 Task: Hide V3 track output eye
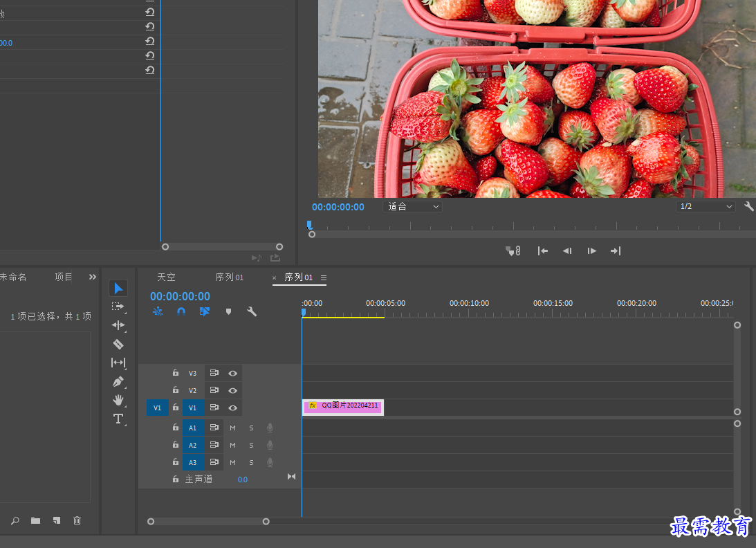tap(232, 374)
